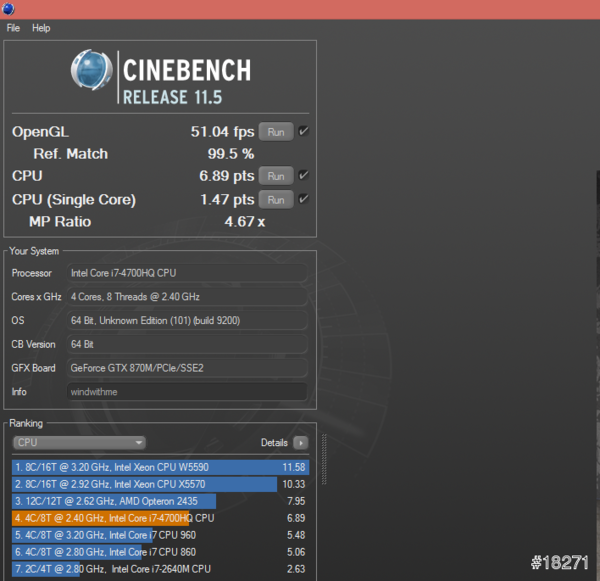Click the Processor field Intel Core i7-4700HQ
This screenshot has height=581, width=600.
(187, 273)
